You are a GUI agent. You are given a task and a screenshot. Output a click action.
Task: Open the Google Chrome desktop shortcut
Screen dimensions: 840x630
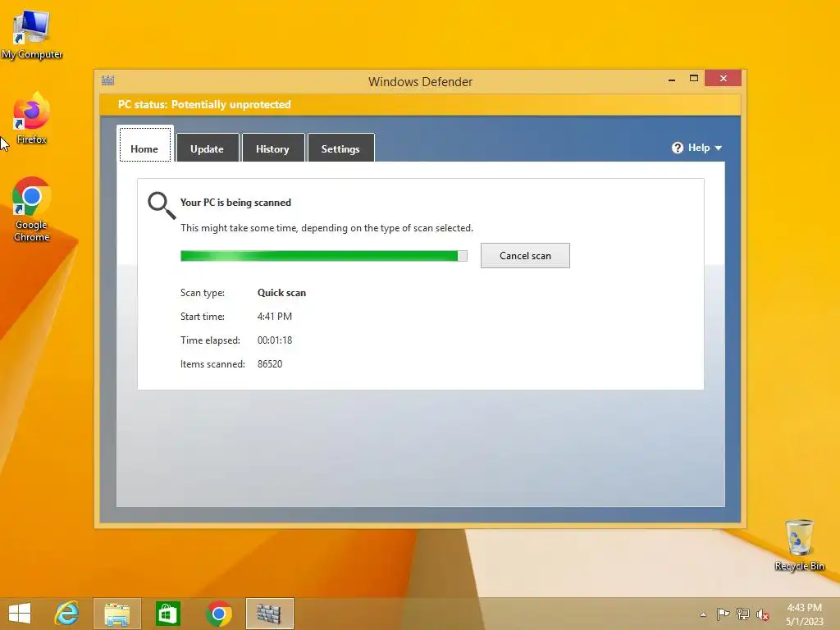click(x=32, y=209)
